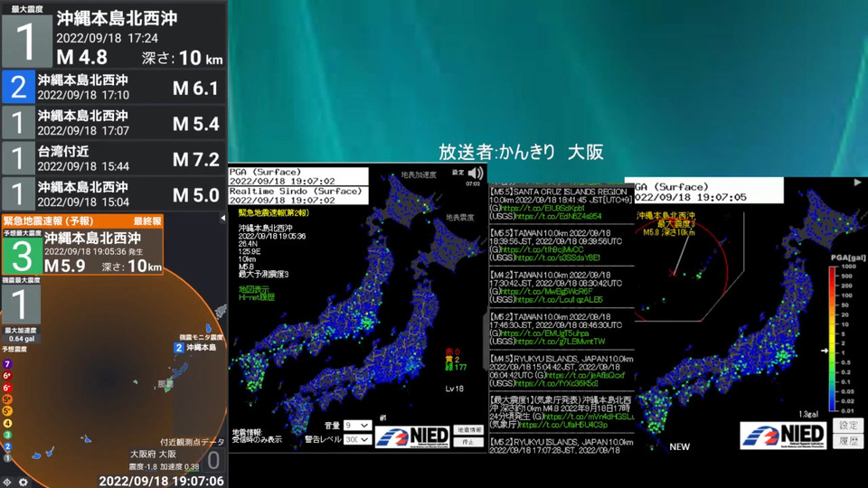Click the 0.64 gal max acceleration value
Viewport: 868px width, 488px height.
click(22, 339)
